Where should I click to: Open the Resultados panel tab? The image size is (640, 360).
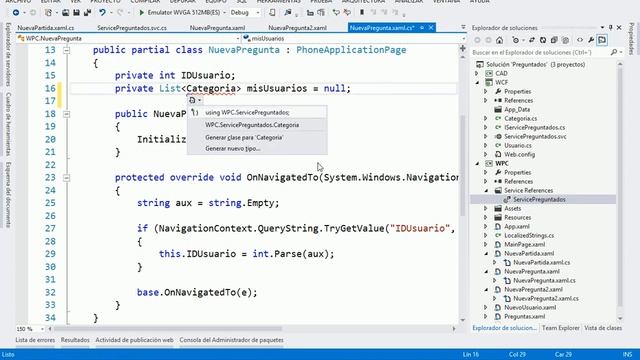pos(75,340)
